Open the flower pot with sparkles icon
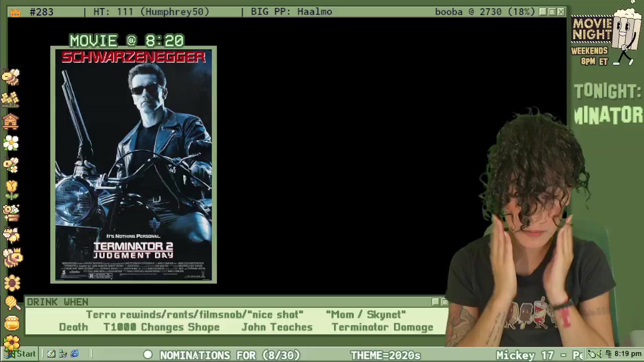Viewport: 644px width, 362px height. click(11, 213)
